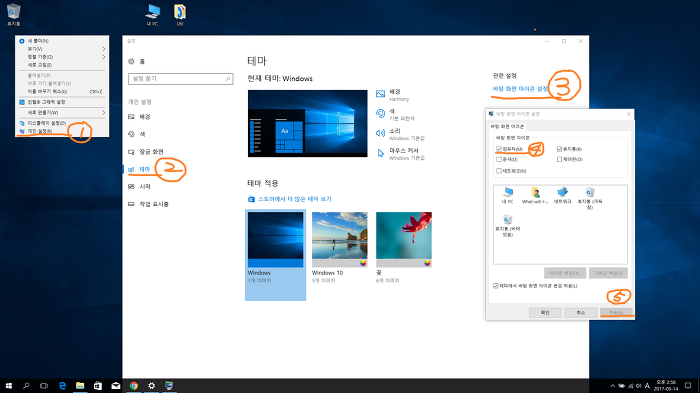The height and width of the screenshot is (393, 700).
Task: Show hidden tray icons with the chevron
Action: (x=612, y=386)
